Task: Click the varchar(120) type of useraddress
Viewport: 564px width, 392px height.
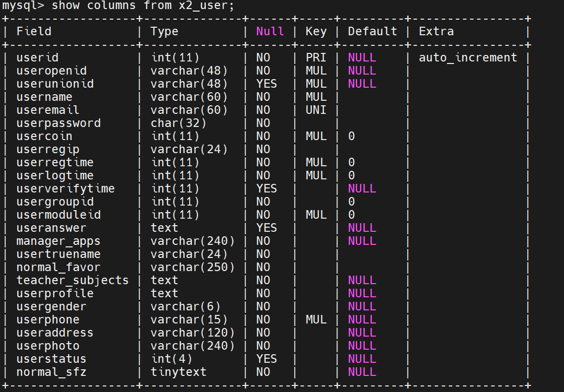Action: coord(192,333)
